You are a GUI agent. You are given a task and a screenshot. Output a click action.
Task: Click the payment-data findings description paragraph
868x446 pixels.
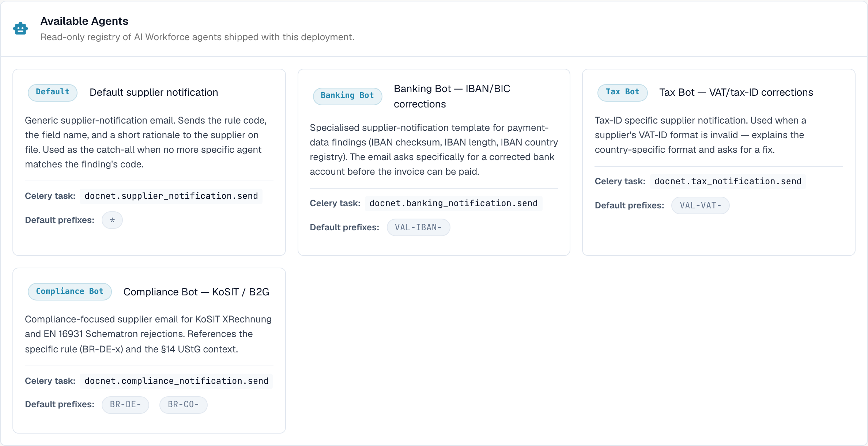pyautogui.click(x=434, y=150)
